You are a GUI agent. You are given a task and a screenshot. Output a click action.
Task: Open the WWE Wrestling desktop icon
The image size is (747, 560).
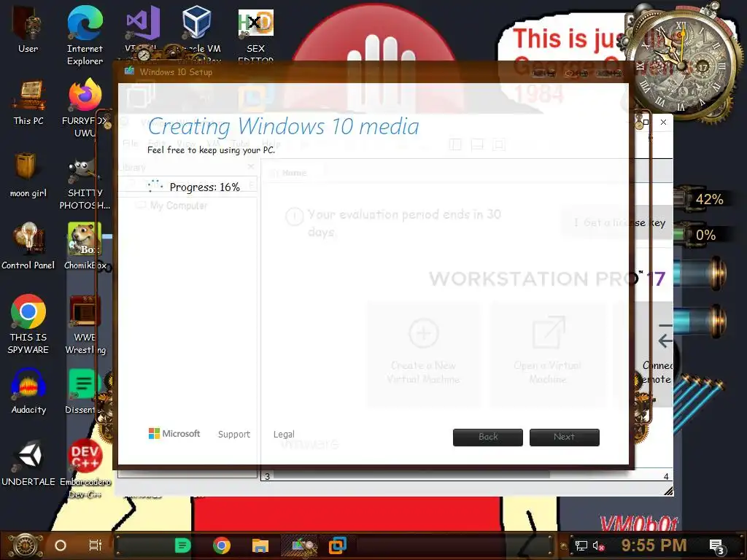coord(85,324)
